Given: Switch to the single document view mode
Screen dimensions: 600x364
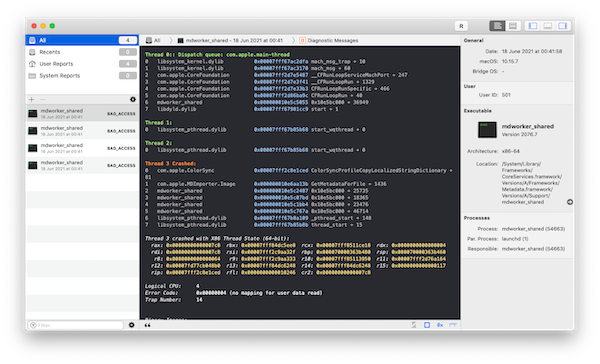Looking at the screenshot, I should (x=497, y=26).
